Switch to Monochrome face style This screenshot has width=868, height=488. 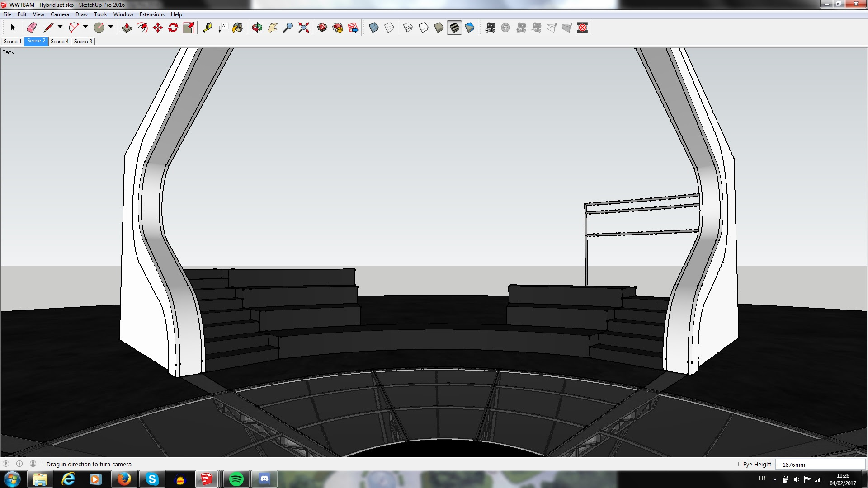coord(470,28)
